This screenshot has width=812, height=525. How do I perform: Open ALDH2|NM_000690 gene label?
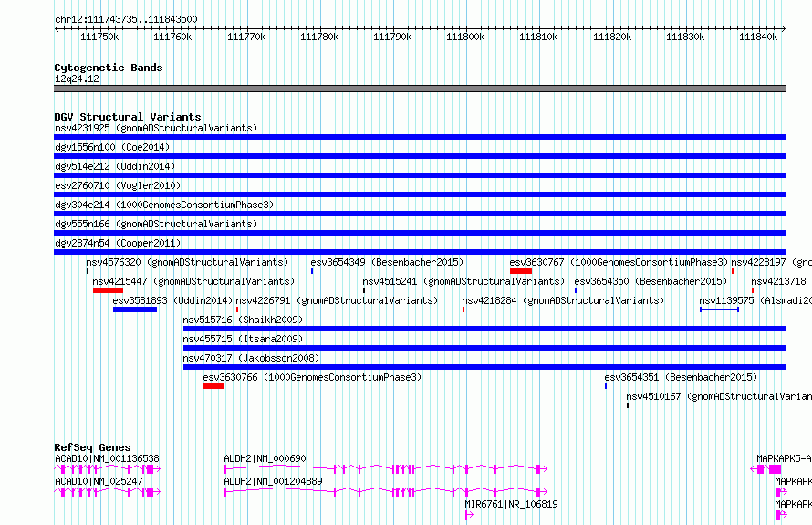(x=265, y=458)
